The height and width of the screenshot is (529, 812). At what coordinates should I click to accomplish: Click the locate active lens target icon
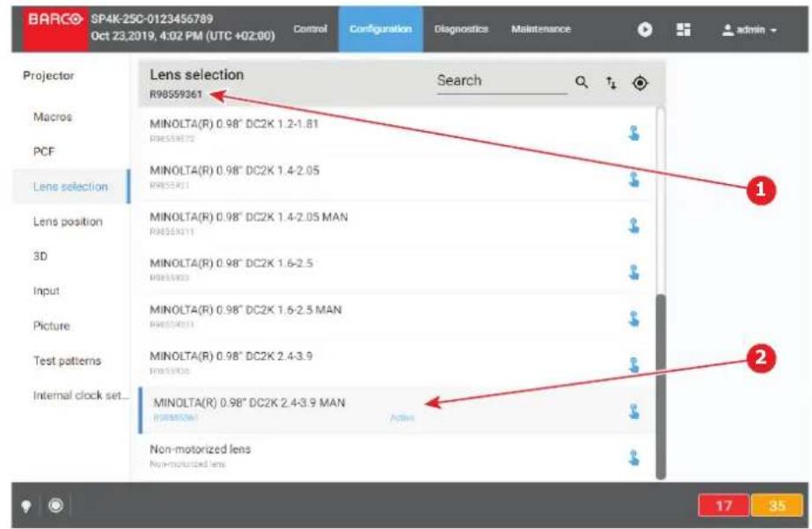(x=640, y=83)
